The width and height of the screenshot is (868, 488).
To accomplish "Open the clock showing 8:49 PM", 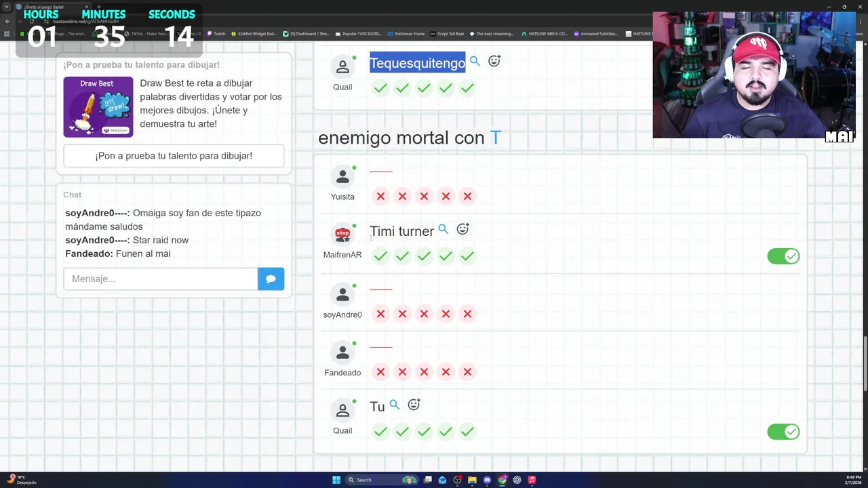I will coord(853,480).
